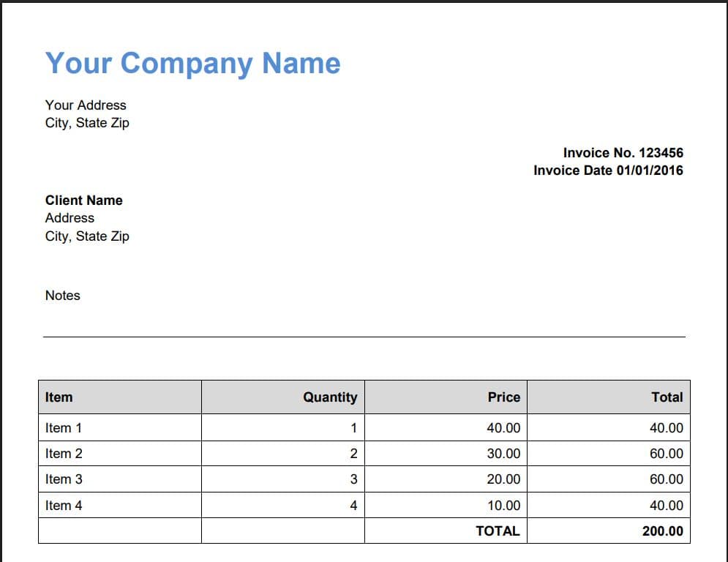The image size is (728, 562).
Task: Click the bold 'Client Name' label
Action: coord(84,201)
